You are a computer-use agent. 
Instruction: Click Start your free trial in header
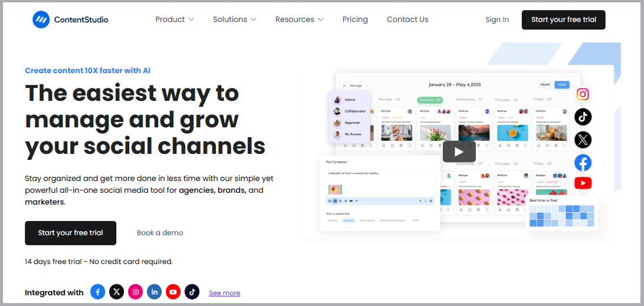pos(564,19)
